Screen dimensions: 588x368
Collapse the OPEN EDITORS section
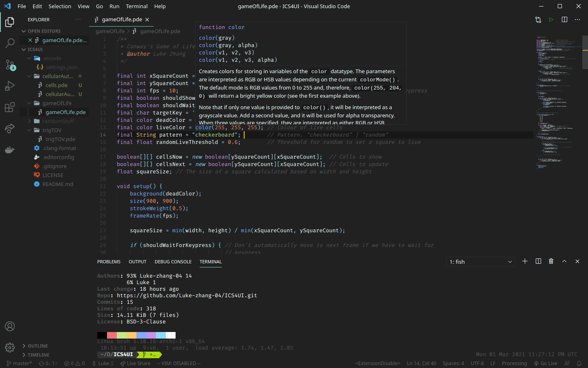[44, 31]
